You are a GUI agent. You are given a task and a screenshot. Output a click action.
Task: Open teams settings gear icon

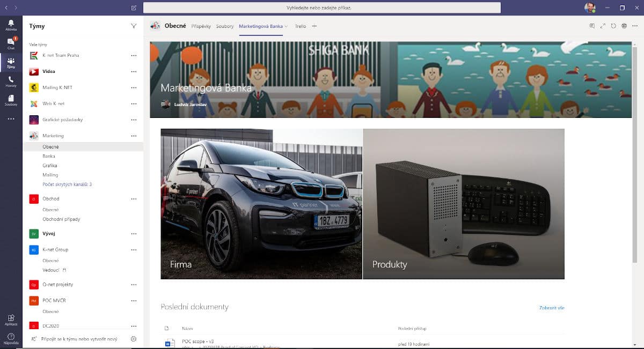pos(134,339)
